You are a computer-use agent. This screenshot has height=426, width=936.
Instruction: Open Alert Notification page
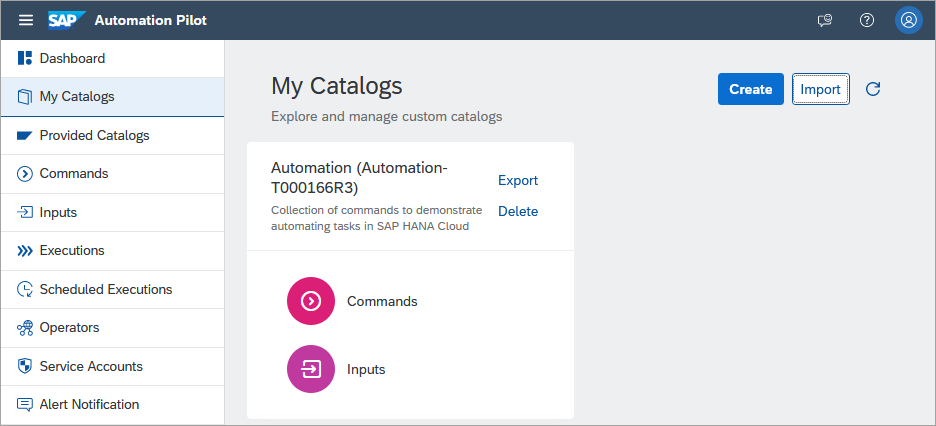pos(113,405)
